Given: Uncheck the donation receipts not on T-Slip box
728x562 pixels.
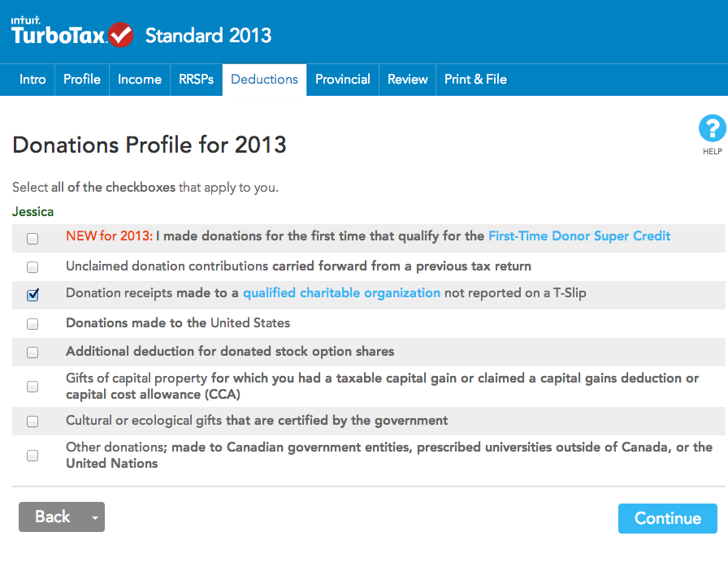Looking at the screenshot, I should click(x=32, y=295).
